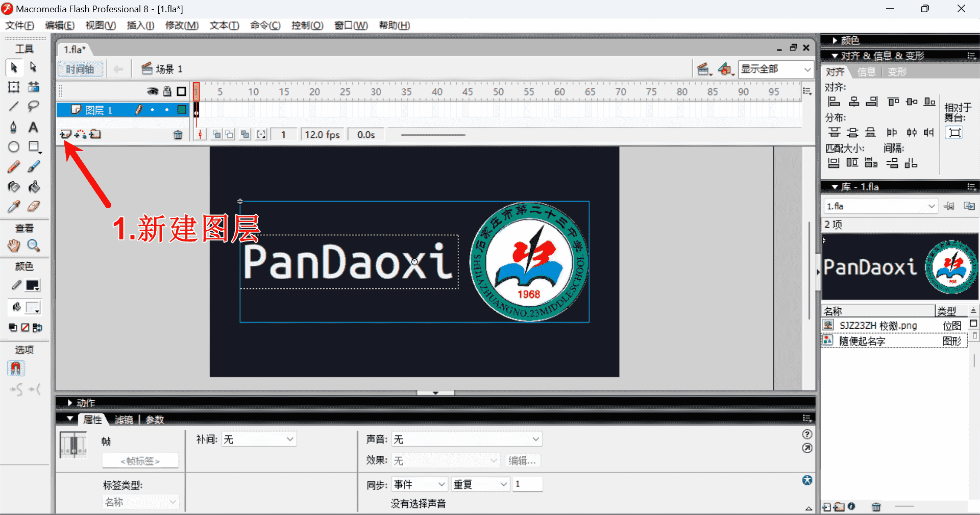Toggle the align relative to stage button
This screenshot has width=980, height=515.
click(954, 133)
